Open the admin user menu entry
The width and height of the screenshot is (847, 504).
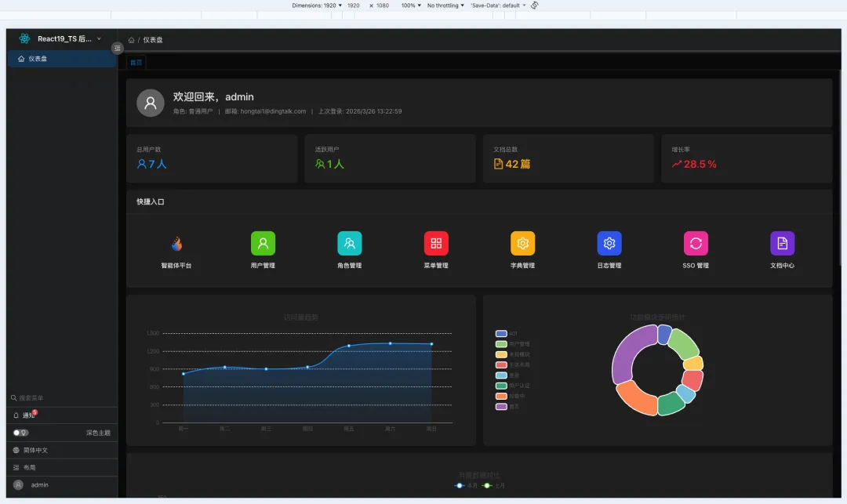point(62,484)
